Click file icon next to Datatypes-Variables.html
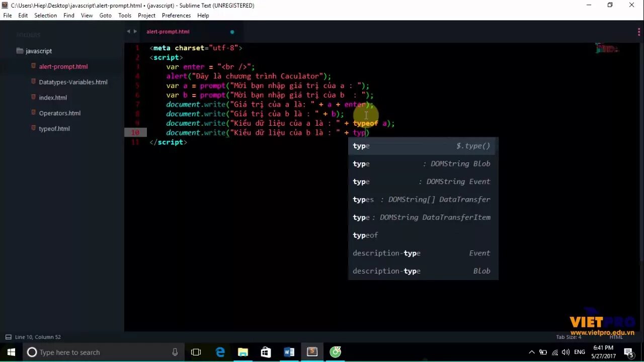644x362 pixels. [x=34, y=81]
